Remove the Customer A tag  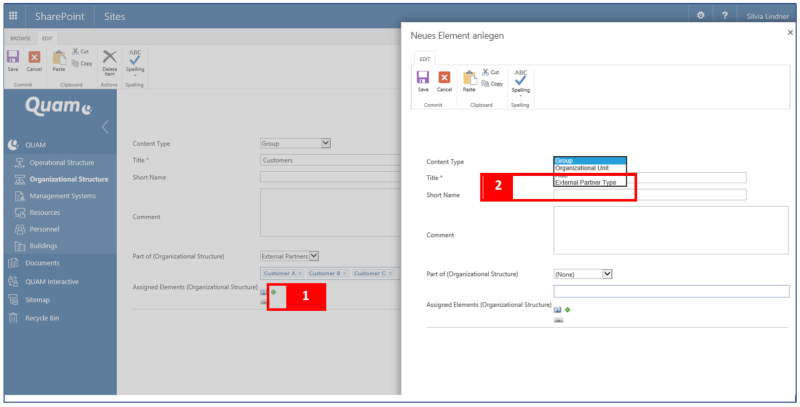coord(299,273)
